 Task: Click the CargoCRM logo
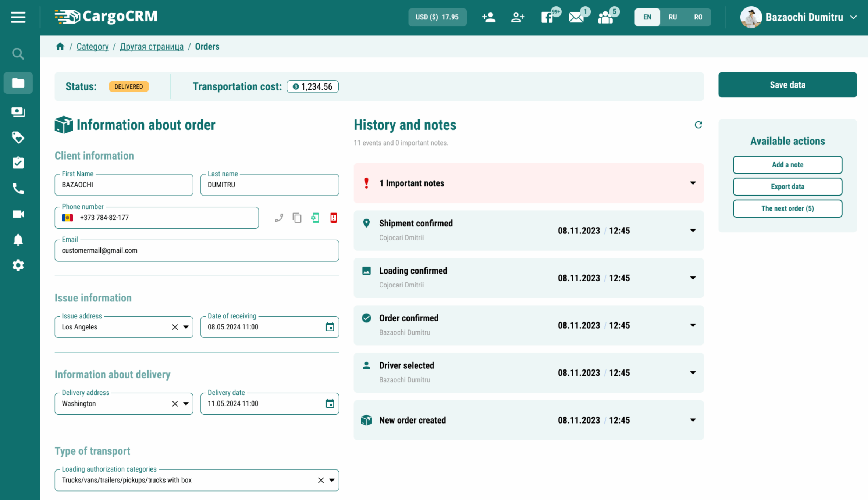point(106,17)
